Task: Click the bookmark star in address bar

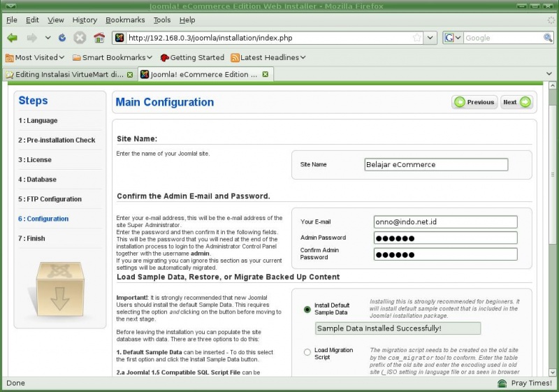Action: pyautogui.click(x=416, y=38)
